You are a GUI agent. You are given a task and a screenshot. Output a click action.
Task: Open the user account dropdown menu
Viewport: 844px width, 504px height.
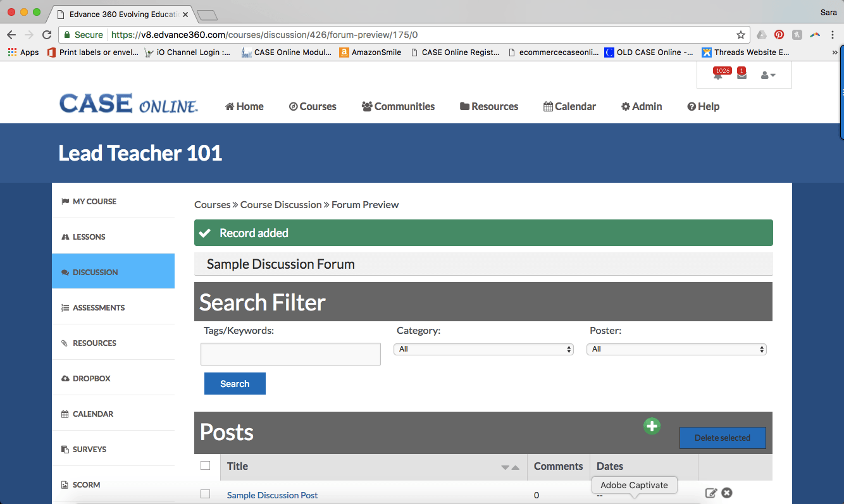768,75
